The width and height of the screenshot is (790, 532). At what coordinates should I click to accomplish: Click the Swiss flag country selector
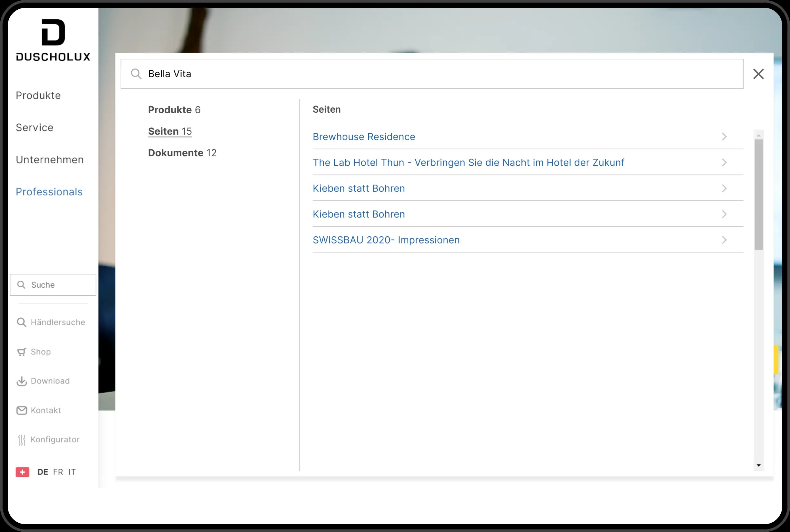22,472
